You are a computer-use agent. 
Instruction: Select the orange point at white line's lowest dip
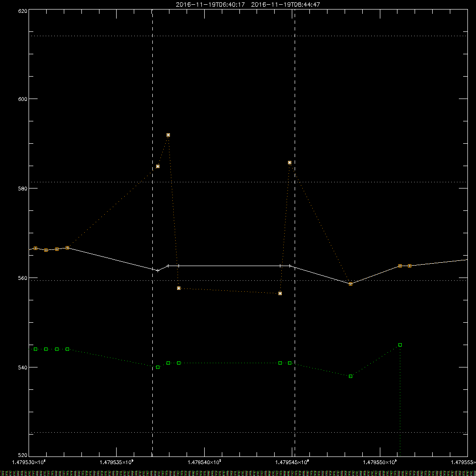pyautogui.click(x=351, y=284)
